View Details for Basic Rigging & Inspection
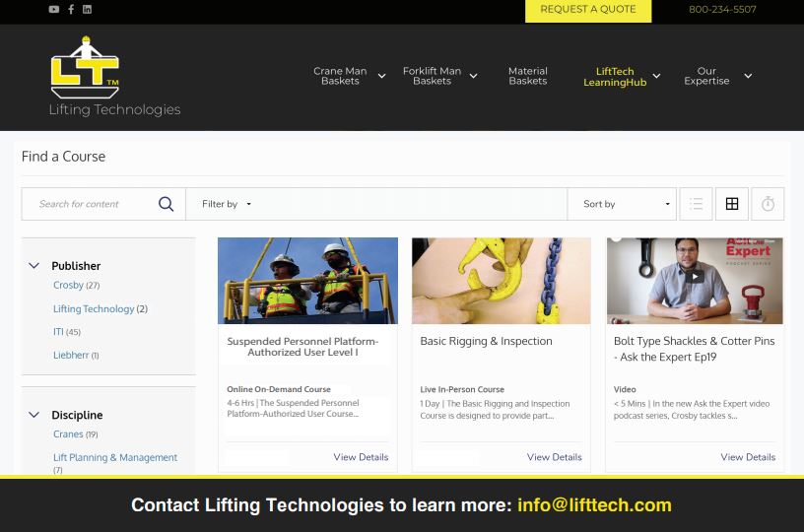 [x=555, y=457]
